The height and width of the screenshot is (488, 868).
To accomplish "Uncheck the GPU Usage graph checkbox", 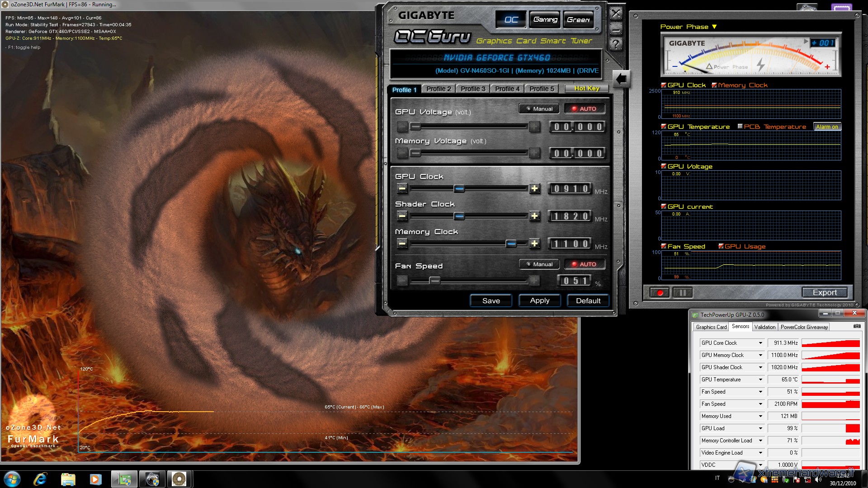I will (x=721, y=246).
